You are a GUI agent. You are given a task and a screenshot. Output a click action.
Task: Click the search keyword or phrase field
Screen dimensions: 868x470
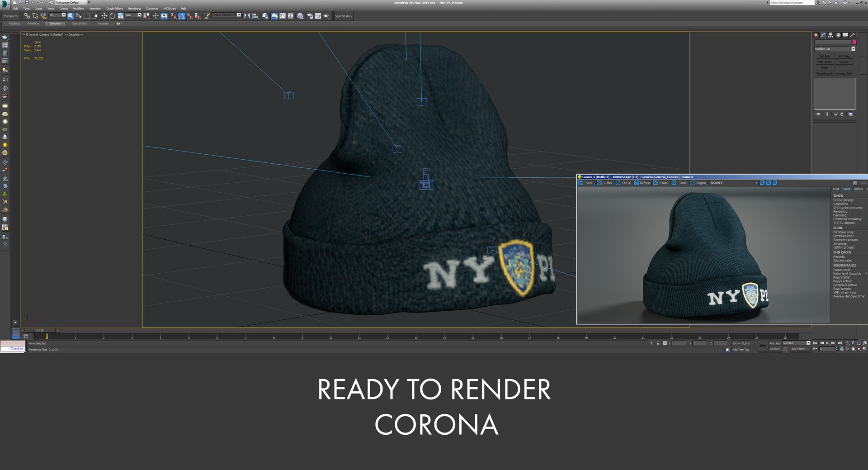(791, 3)
